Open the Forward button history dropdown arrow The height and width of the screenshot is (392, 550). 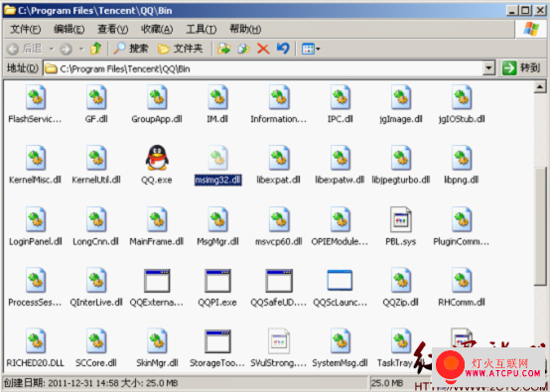point(81,49)
